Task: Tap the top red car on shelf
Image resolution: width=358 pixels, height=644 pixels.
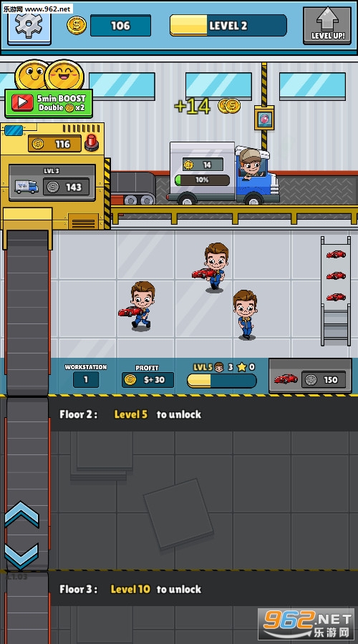Action: pos(336,254)
